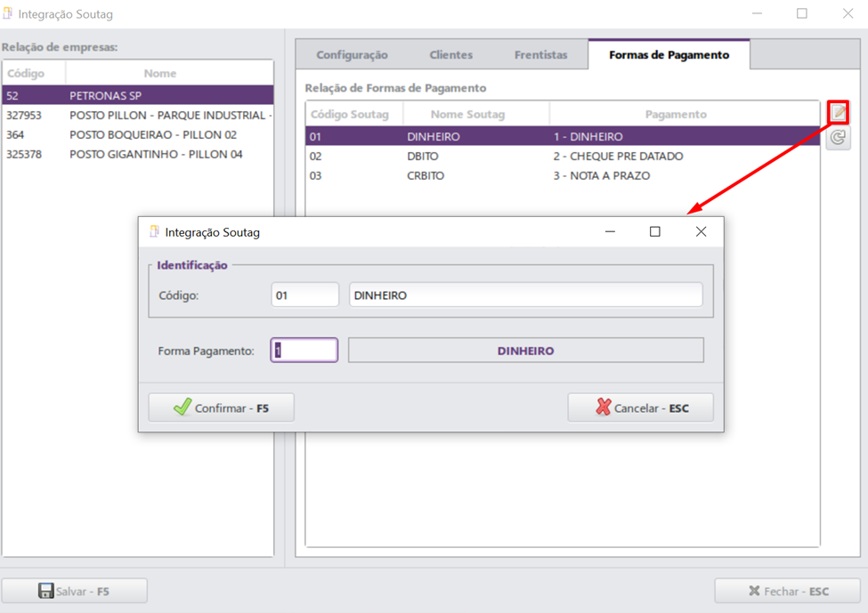Click the green checkmark Confirmar - F5 button

tap(221, 407)
